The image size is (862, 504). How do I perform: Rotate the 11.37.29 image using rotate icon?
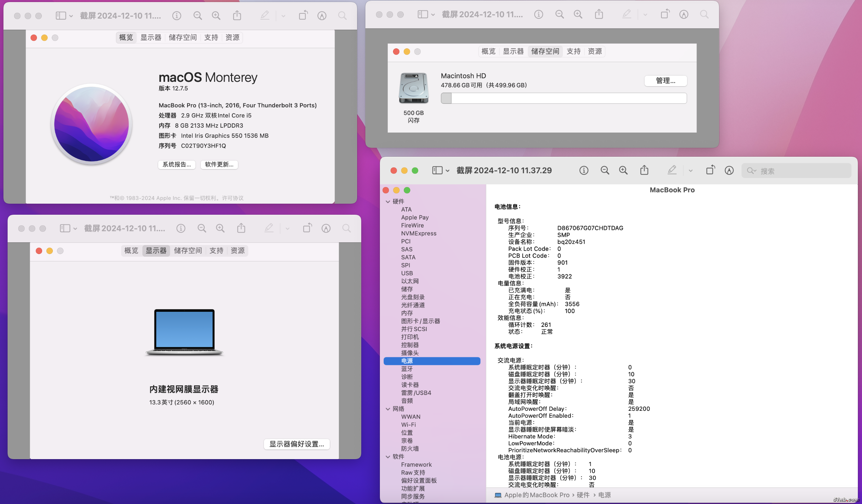[710, 171]
